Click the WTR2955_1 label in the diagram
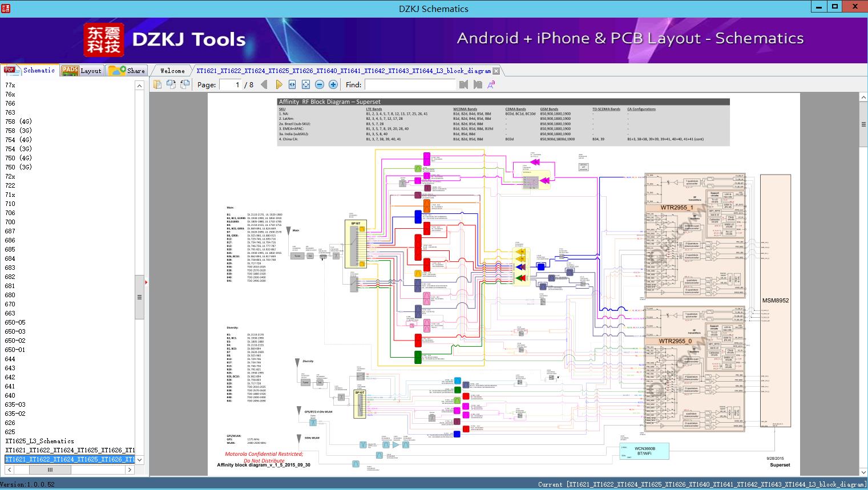This screenshot has width=868, height=490. 676,208
